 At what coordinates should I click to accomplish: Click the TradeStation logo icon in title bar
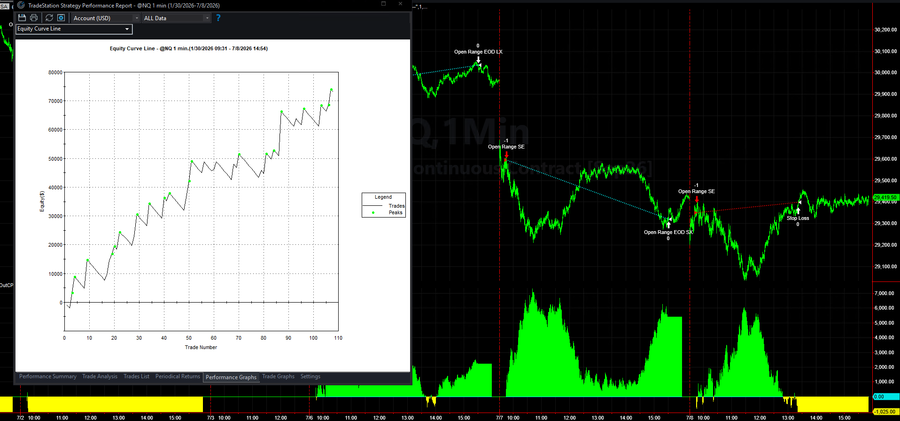21,5
